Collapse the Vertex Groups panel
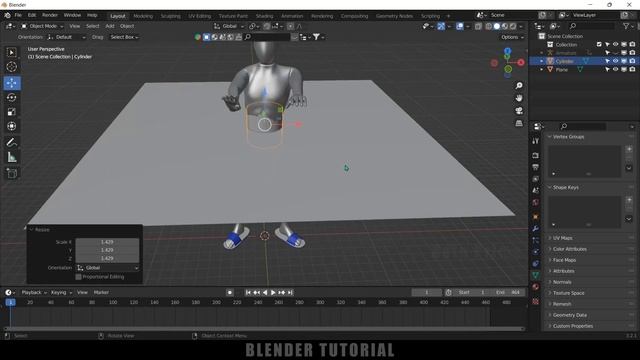This screenshot has width=640, height=360. (568, 137)
